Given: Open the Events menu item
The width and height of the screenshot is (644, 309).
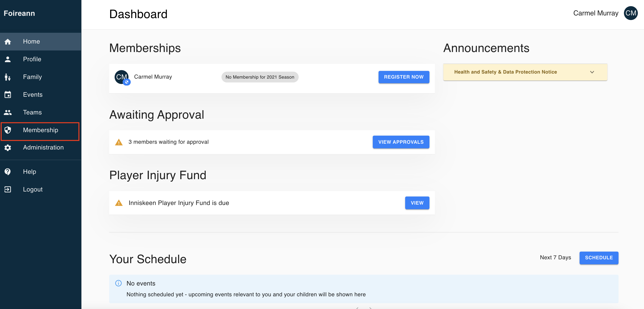Looking at the screenshot, I should click(41, 95).
